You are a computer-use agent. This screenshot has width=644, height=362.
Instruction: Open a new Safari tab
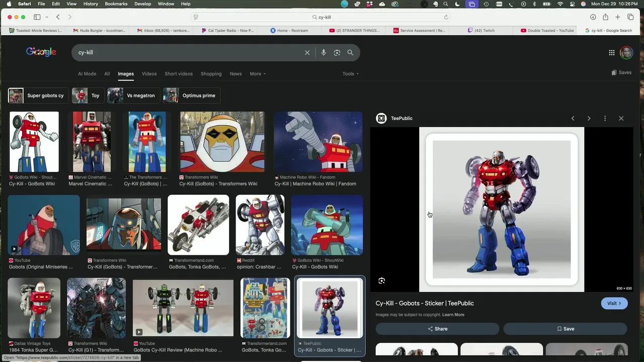[x=618, y=17]
